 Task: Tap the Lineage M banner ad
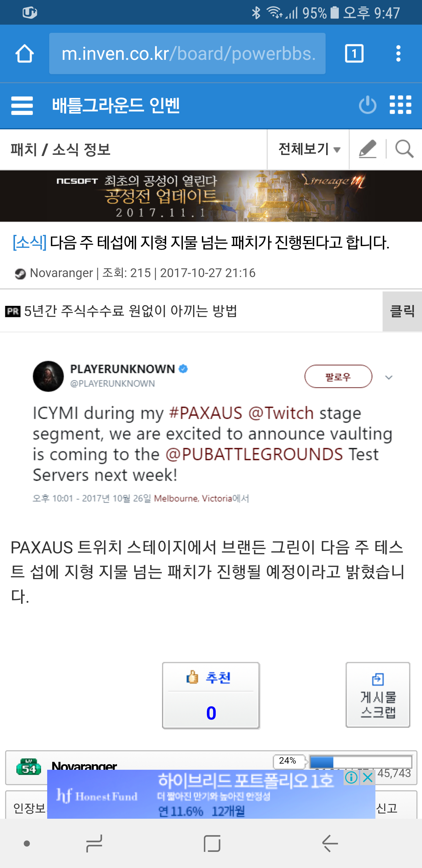(211, 196)
